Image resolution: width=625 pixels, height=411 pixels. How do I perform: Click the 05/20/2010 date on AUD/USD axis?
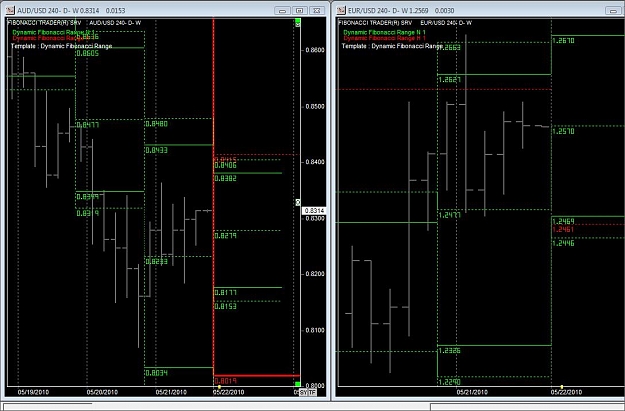pos(102,392)
